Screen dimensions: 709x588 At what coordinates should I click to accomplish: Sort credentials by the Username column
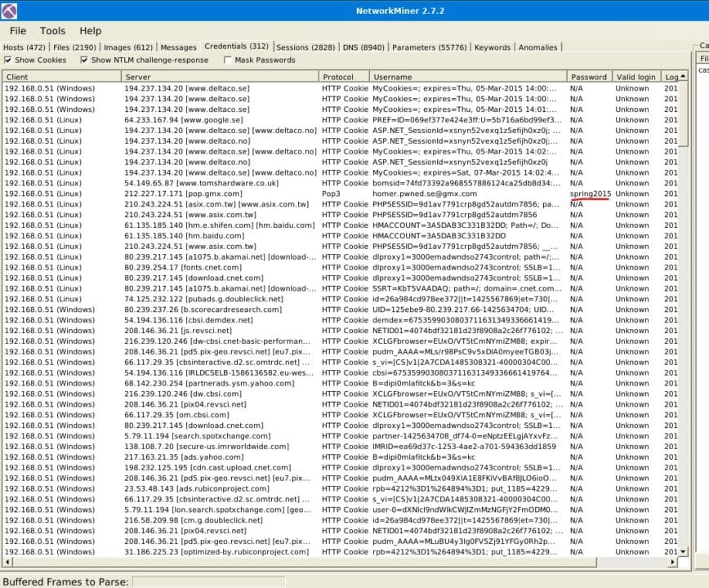392,74
